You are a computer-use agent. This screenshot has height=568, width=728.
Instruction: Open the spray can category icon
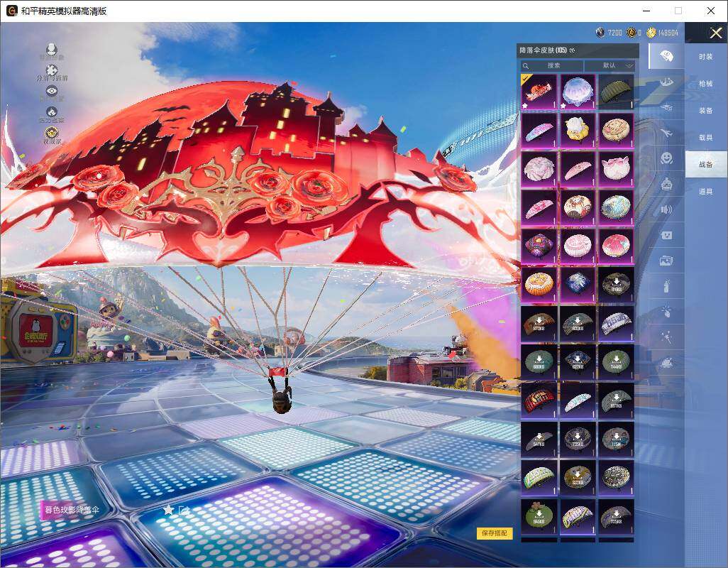(666, 286)
